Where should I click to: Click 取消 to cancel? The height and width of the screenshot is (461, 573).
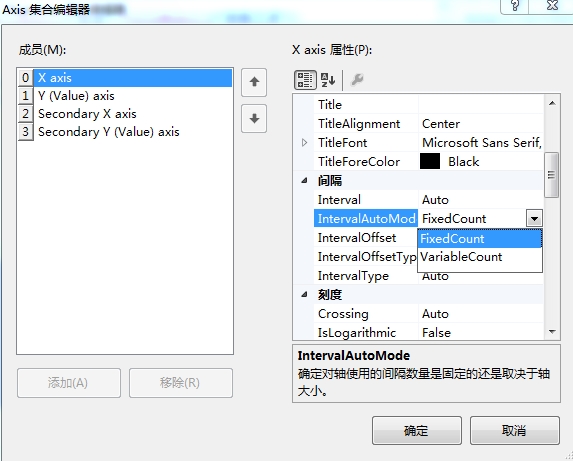click(515, 430)
